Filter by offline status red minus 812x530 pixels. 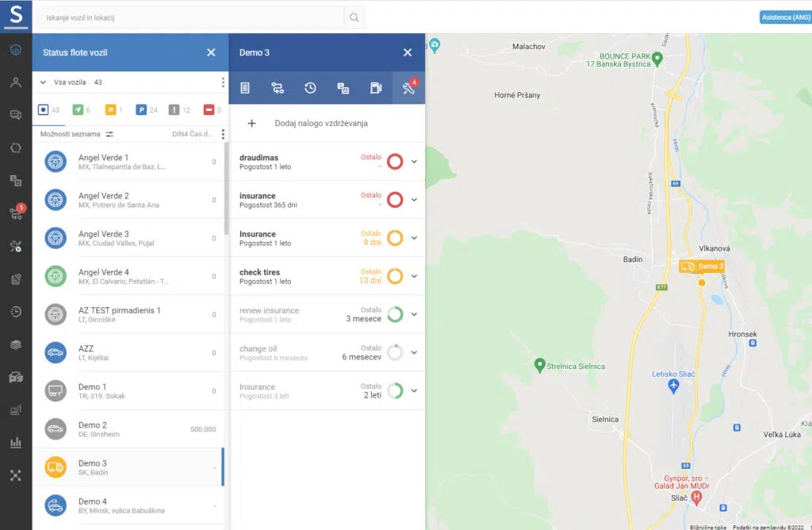(212, 109)
